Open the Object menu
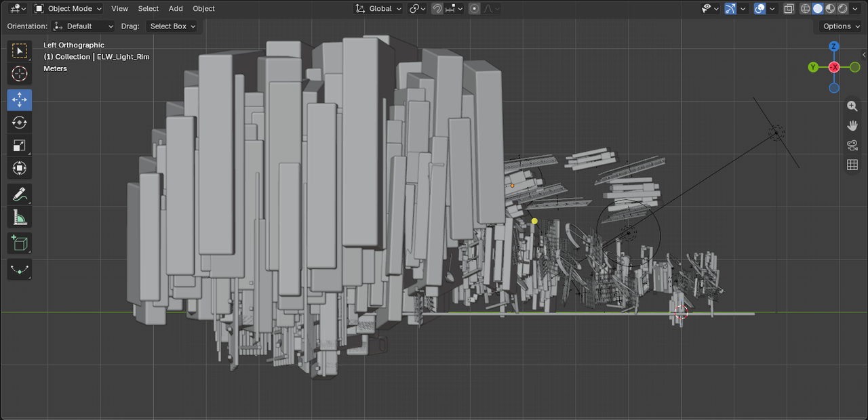The image size is (868, 420). coord(203,9)
